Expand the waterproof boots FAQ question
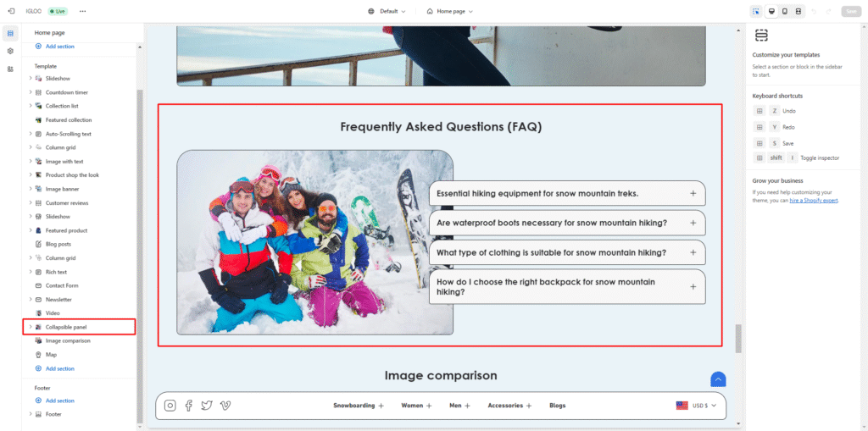The height and width of the screenshot is (431, 868). point(693,223)
